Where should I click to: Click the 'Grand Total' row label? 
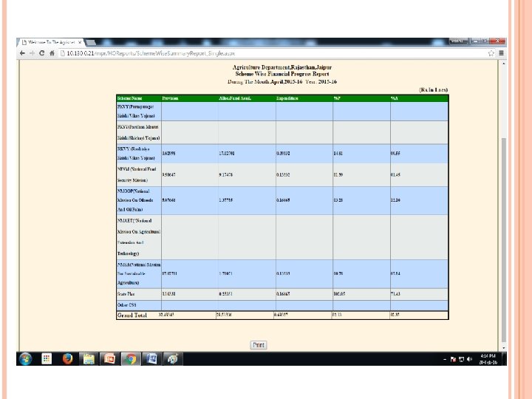132,316
